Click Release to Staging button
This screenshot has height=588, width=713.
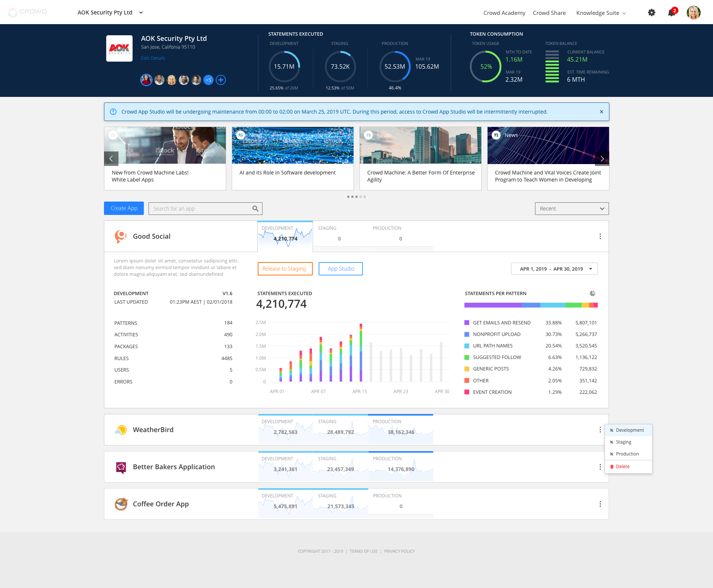285,269
